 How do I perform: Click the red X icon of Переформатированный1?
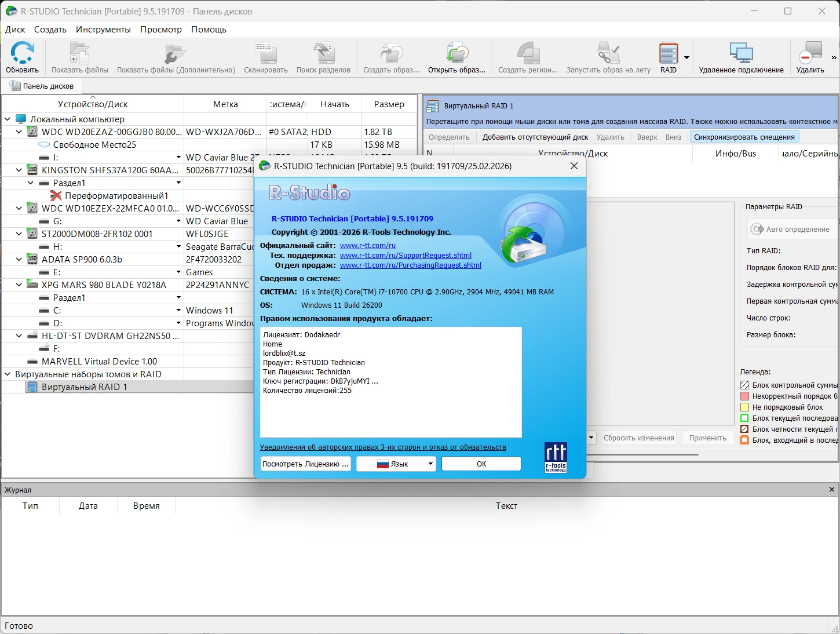[56, 195]
